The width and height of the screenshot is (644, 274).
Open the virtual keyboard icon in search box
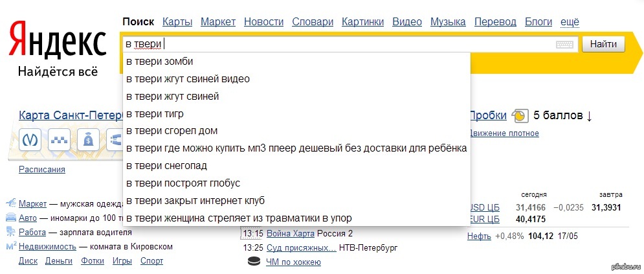pos(564,45)
